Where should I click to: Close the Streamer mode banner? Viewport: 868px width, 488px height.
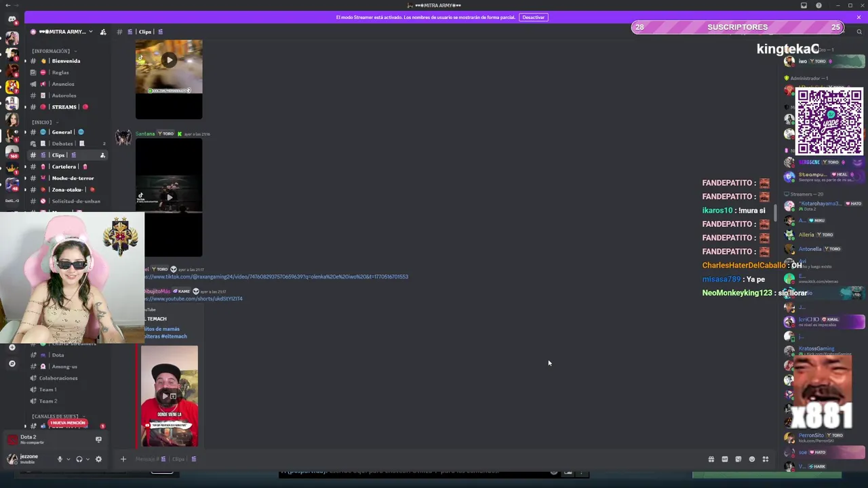859,17
